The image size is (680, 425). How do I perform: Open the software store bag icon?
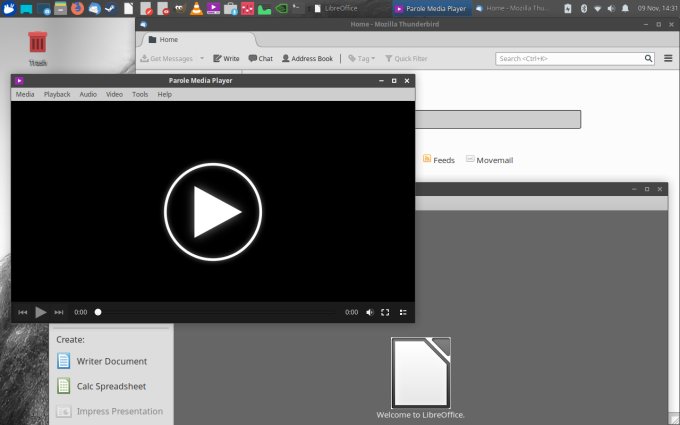(x=230, y=8)
